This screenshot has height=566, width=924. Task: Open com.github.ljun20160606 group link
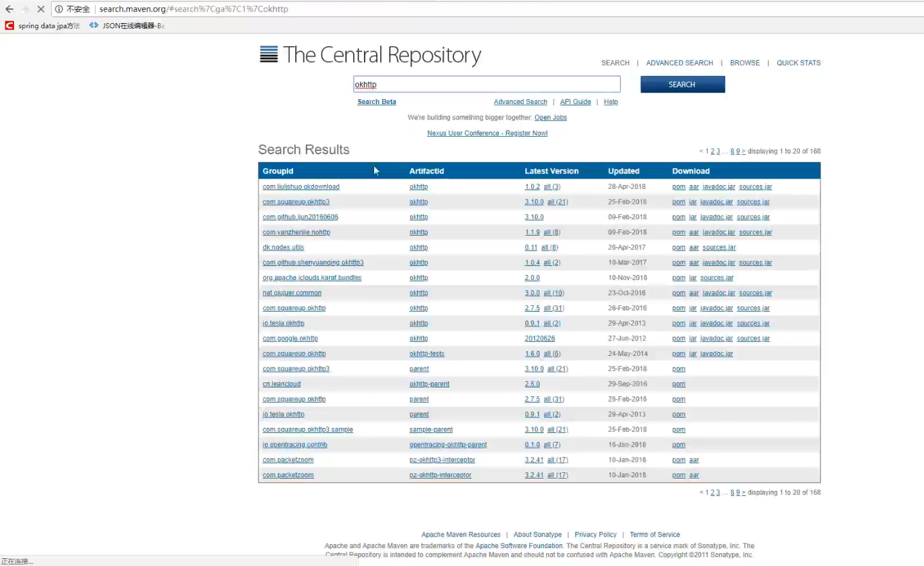click(300, 217)
